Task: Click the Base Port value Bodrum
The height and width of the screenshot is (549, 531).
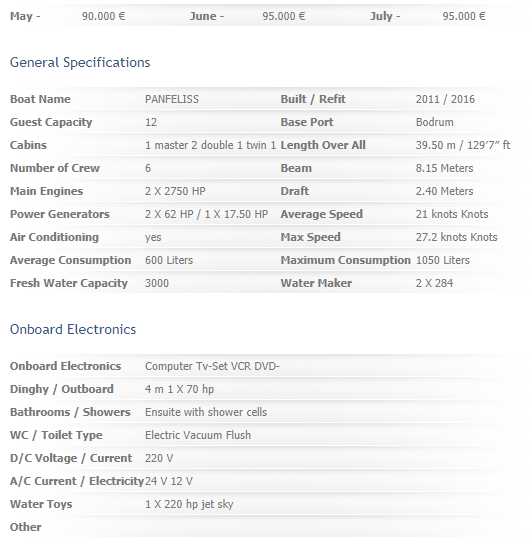Action: pyautogui.click(x=434, y=122)
